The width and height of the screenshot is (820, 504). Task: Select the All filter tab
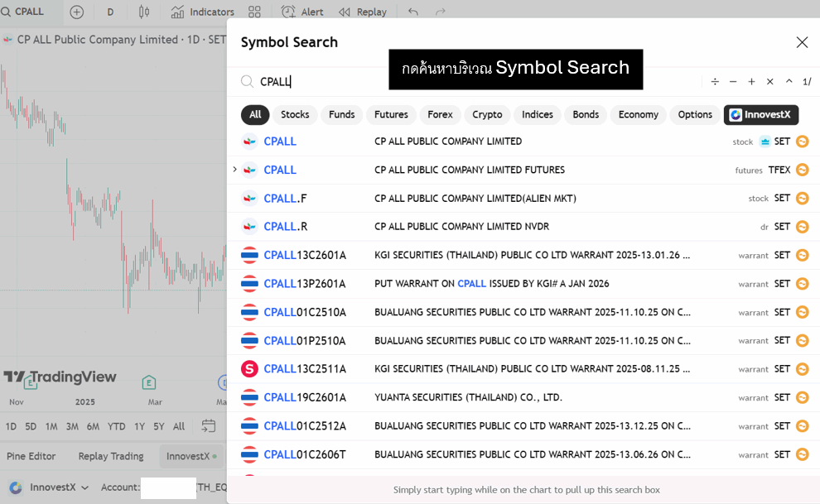(x=255, y=114)
